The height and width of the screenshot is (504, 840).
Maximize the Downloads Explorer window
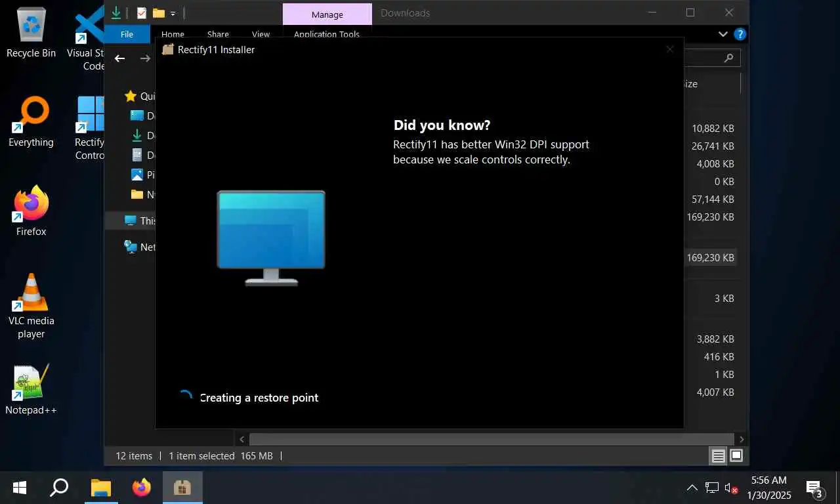click(x=690, y=12)
